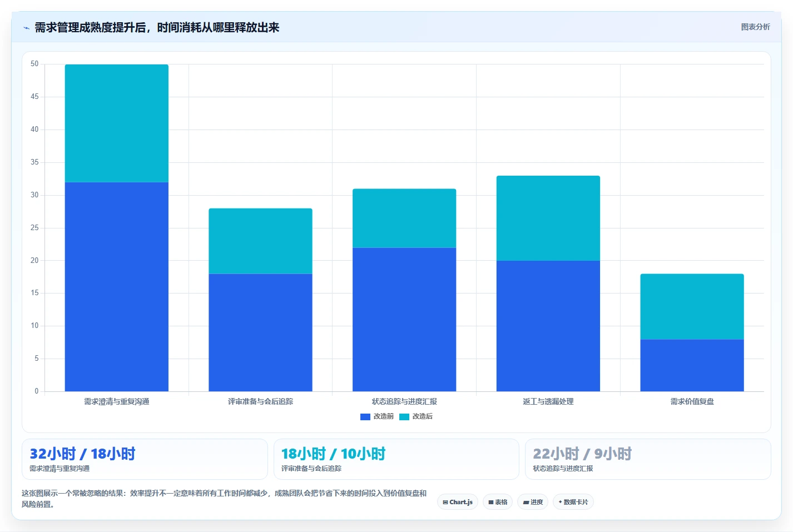793x532 pixels.
Task: Click the description text starting 这张图展示
Action: coord(224,499)
